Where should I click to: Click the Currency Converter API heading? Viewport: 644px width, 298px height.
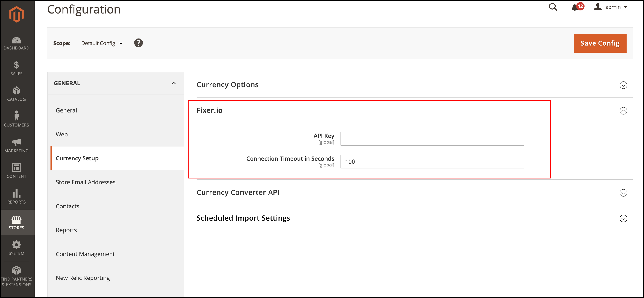click(238, 192)
